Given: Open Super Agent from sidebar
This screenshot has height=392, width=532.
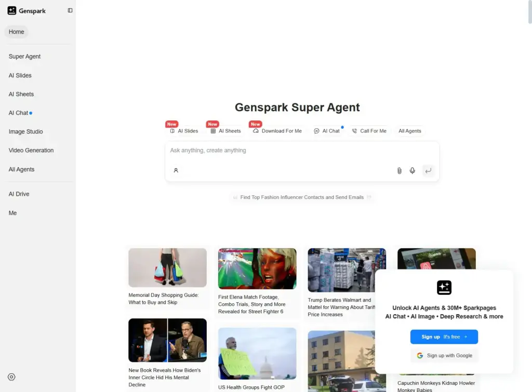Looking at the screenshot, I should coord(24,56).
